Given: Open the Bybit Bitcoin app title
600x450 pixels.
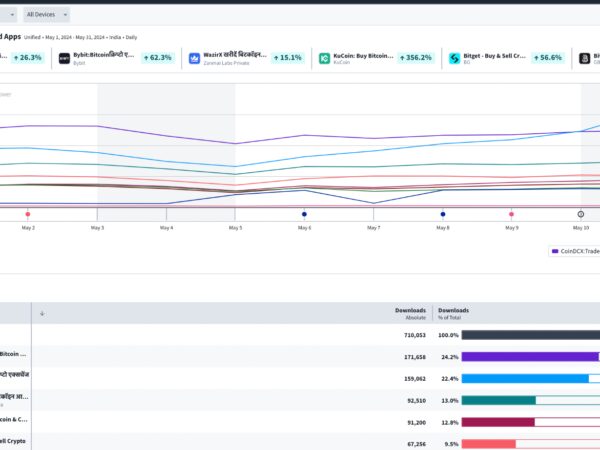Looking at the screenshot, I should click(x=104, y=55).
